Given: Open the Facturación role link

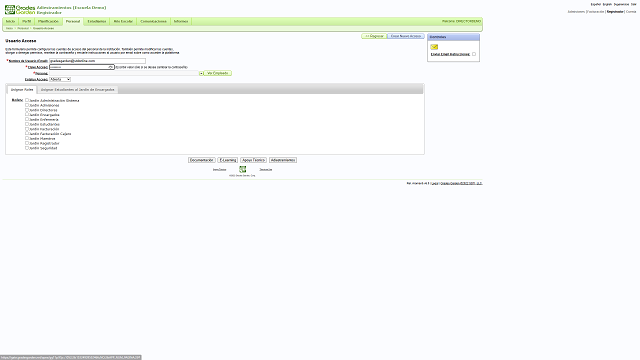Looking at the screenshot, I should (x=596, y=11).
